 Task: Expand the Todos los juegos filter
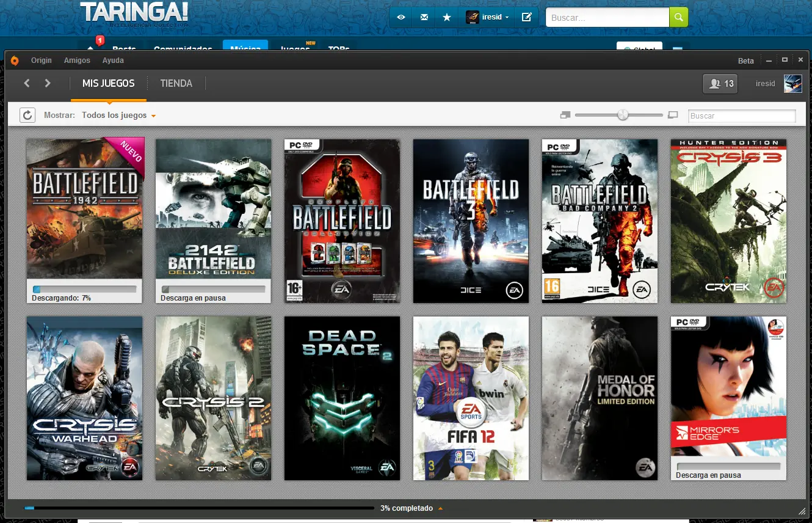[119, 115]
